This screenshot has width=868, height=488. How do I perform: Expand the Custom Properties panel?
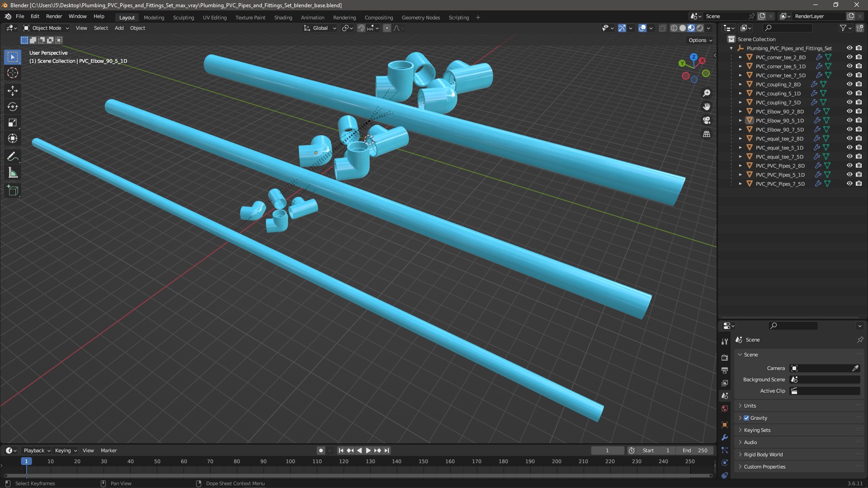click(x=799, y=467)
